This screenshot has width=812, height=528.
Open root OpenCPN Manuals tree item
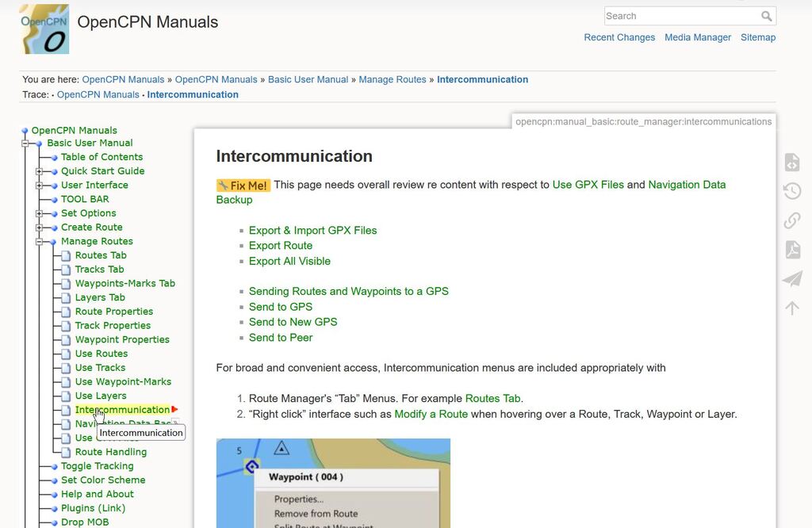[74, 131]
